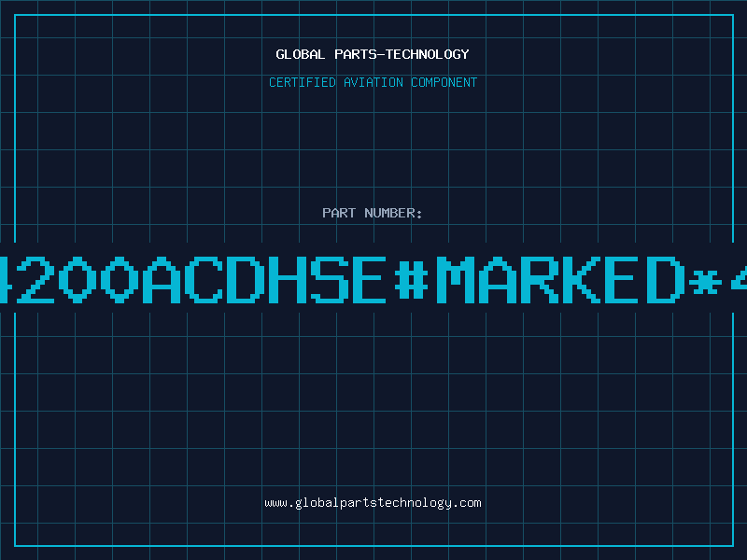
Task: Open the www.globalpartstechnology.com link
Action: coord(373,503)
